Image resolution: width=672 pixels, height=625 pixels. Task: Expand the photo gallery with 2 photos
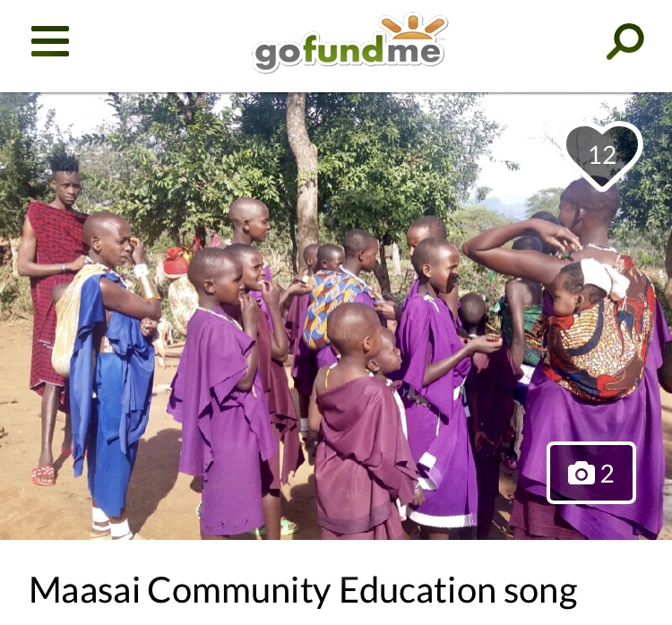pyautogui.click(x=591, y=473)
